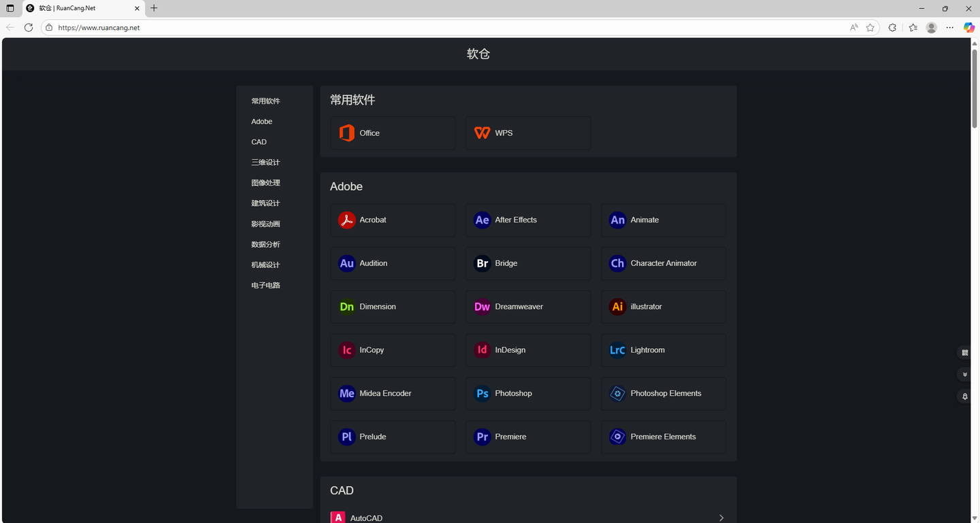Select the Dimension Dn icon
Viewport: 980px width, 523px height.
(x=347, y=307)
